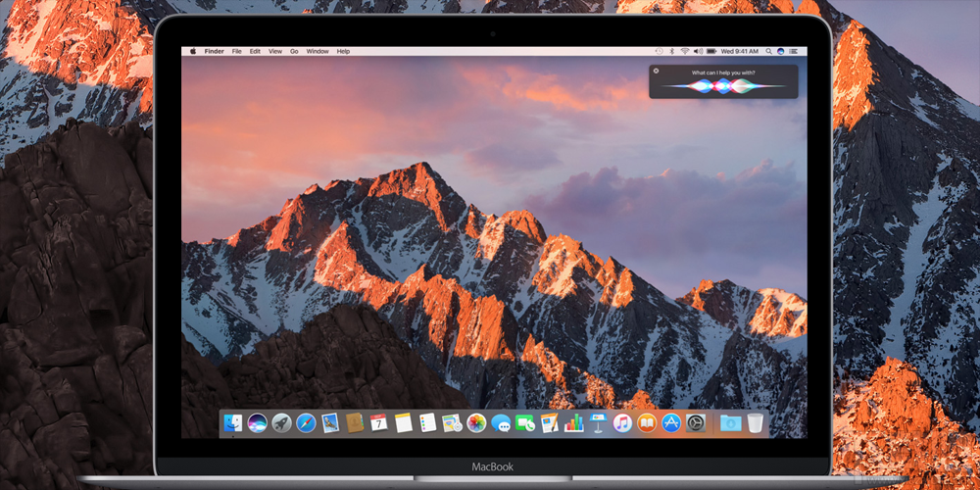980x490 pixels.
Task: Open Wi-Fi status menu
Action: [x=685, y=51]
